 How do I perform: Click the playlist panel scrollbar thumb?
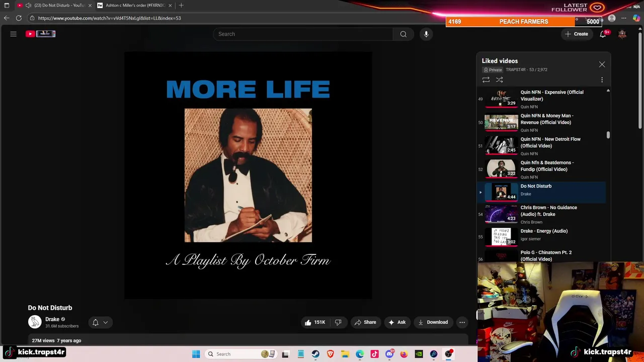(x=608, y=135)
